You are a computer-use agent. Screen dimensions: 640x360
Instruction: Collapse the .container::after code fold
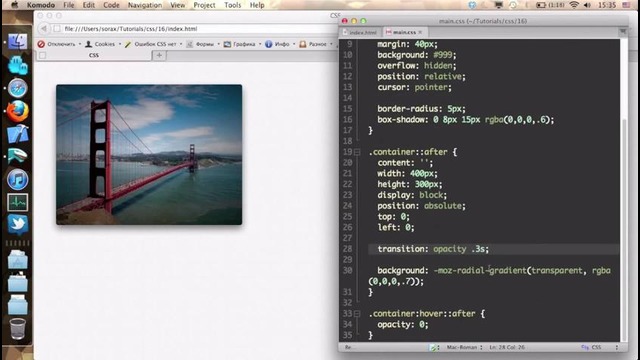click(357, 152)
